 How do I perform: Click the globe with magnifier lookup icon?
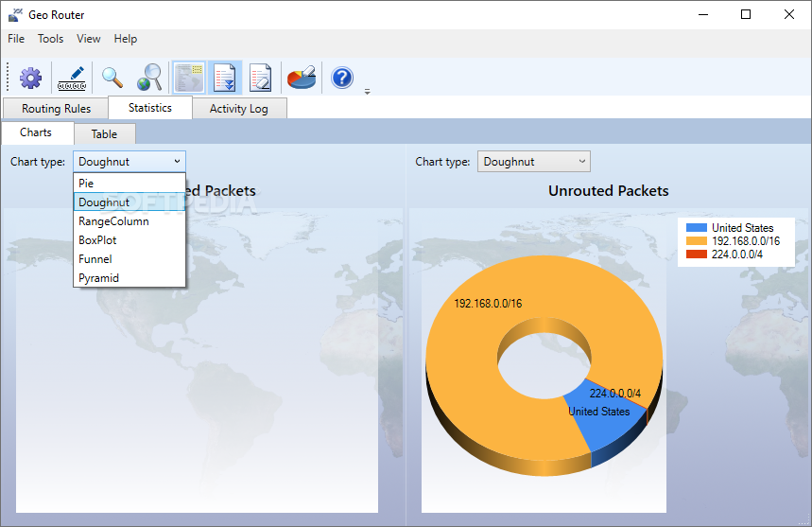[x=149, y=79]
